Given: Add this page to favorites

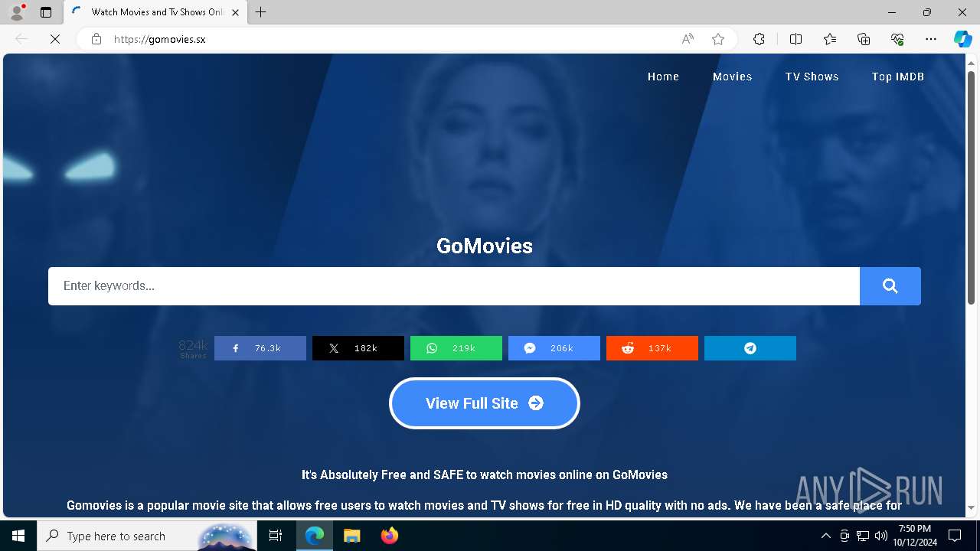Looking at the screenshot, I should pos(718,39).
